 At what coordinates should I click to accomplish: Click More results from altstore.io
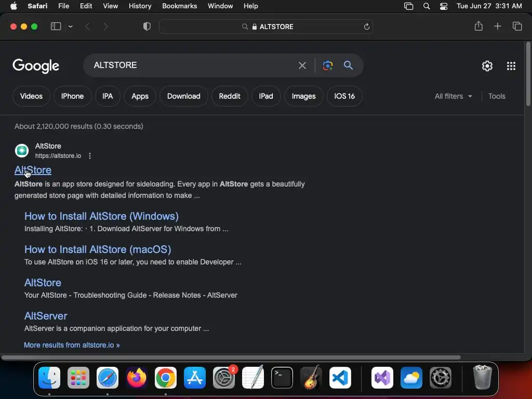coord(72,345)
